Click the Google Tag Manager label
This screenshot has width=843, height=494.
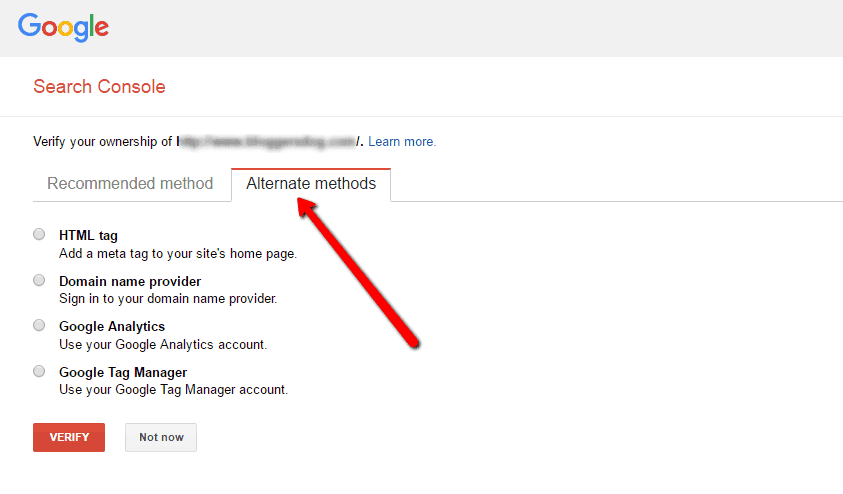click(123, 372)
